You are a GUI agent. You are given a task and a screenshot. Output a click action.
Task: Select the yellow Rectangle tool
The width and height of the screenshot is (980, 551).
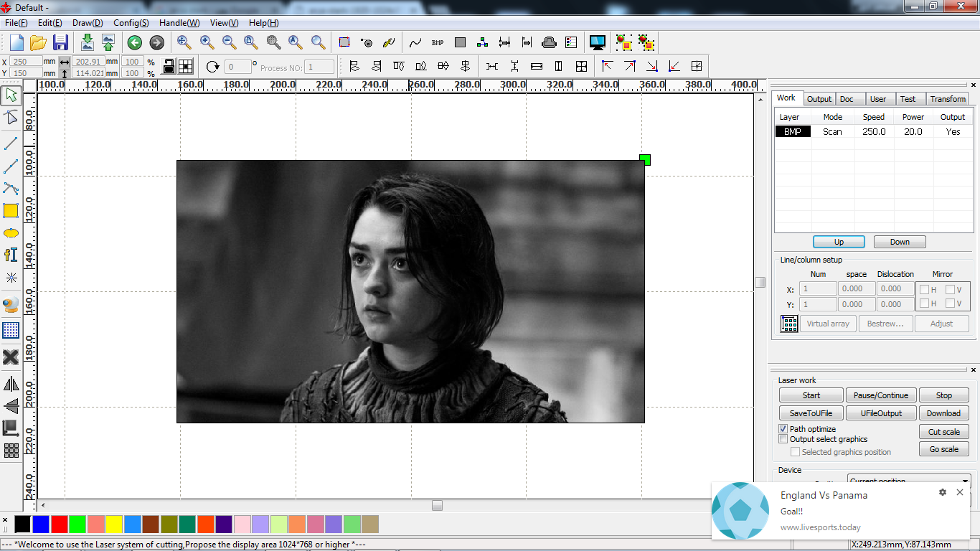(x=11, y=210)
